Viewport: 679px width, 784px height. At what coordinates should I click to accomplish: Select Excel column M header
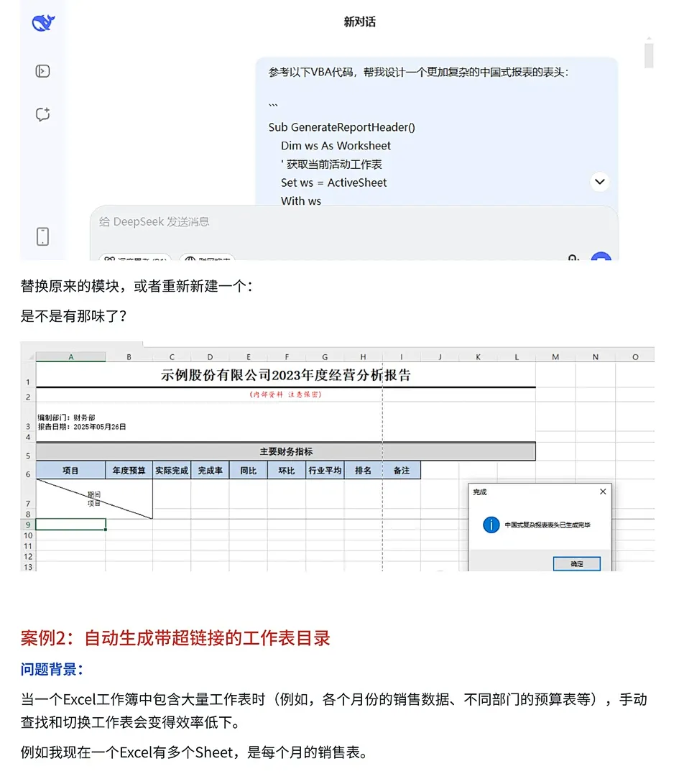pos(555,357)
